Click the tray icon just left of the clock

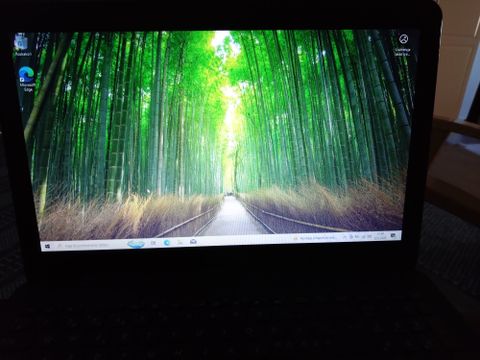[x=369, y=236]
